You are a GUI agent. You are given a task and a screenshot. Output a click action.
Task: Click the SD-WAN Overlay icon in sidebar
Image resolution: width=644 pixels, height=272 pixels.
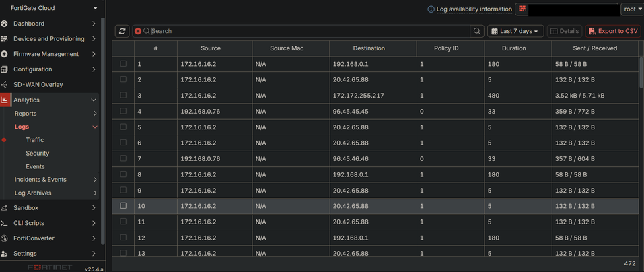pos(5,85)
